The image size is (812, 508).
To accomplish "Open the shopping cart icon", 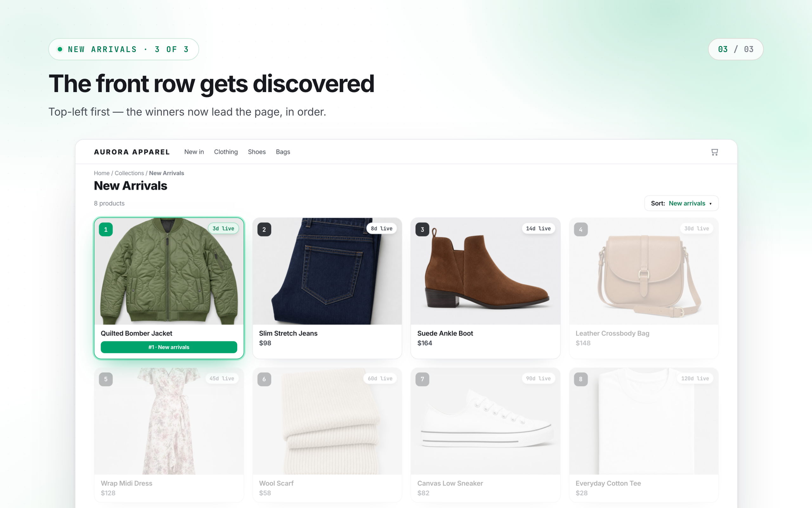I will (714, 152).
